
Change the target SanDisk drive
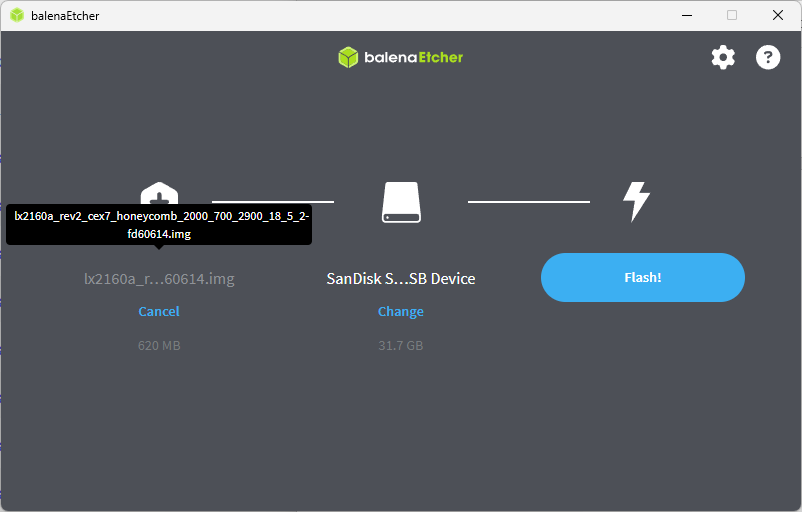(400, 311)
